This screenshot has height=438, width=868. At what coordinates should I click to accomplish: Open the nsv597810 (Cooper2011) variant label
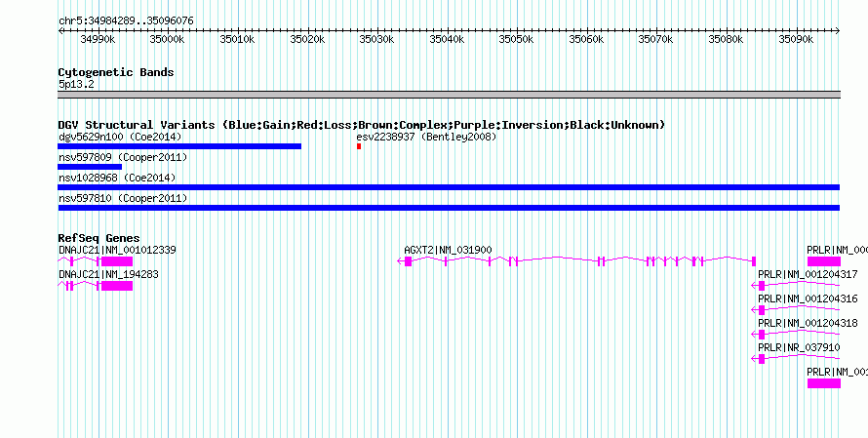[x=123, y=198]
